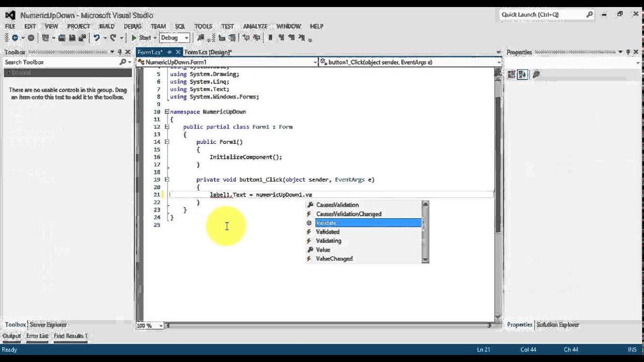Open the Output tab
Viewport: 644px width, 362px height.
pyautogui.click(x=12, y=336)
